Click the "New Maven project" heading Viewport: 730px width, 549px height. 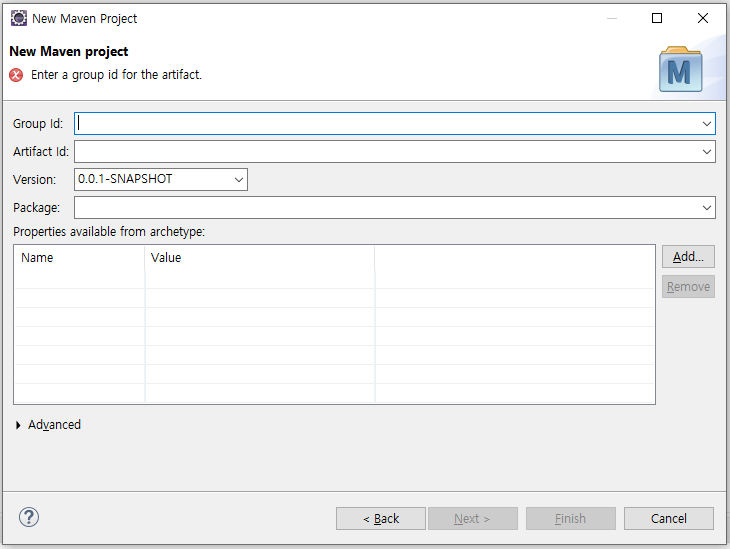click(68, 51)
